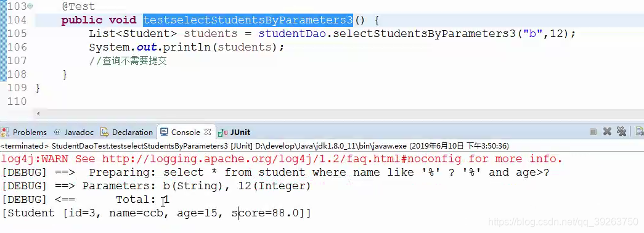Screen dimensions: 644x233
Task: Click the 'Parameters: b(String), 12(Integer)' line
Action: point(156,186)
